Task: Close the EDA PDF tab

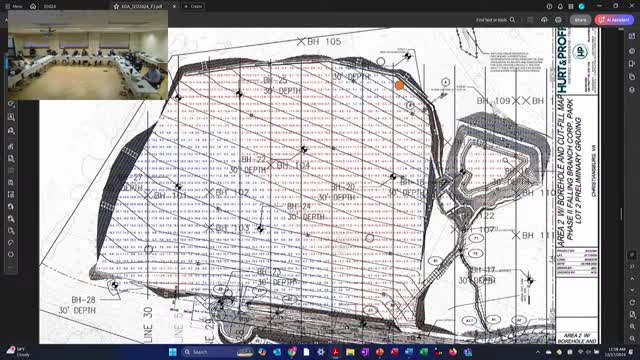Action: click(x=174, y=7)
